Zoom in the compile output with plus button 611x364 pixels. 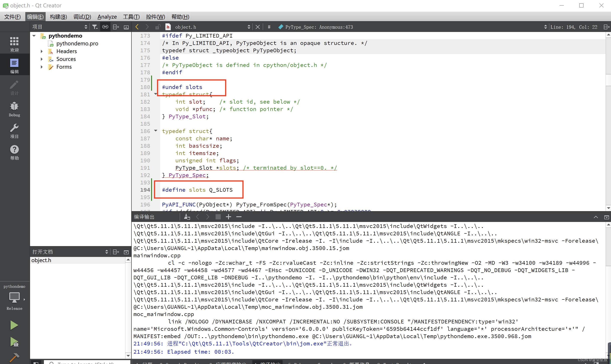(228, 217)
